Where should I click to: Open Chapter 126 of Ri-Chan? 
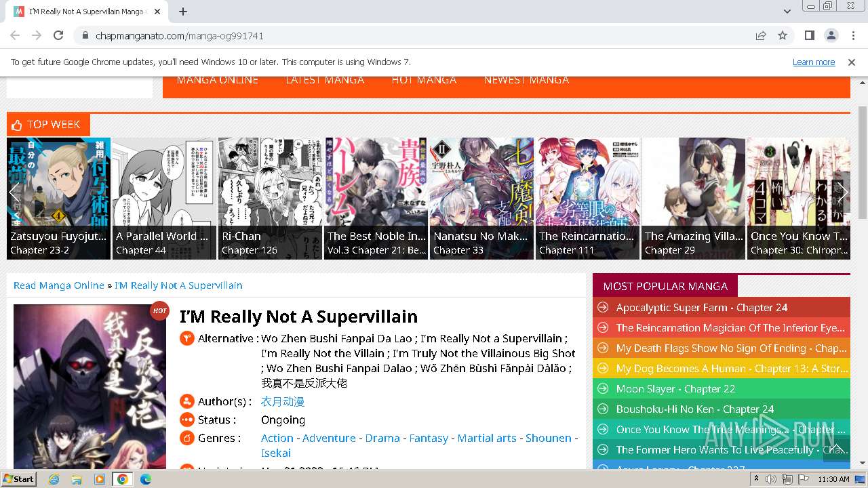[x=250, y=250]
